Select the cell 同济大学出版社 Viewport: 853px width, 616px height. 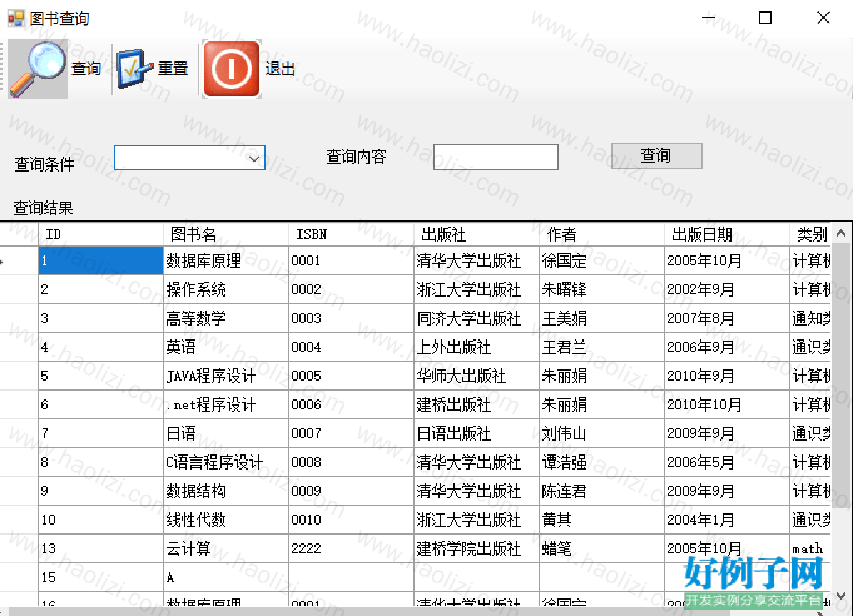click(x=477, y=318)
